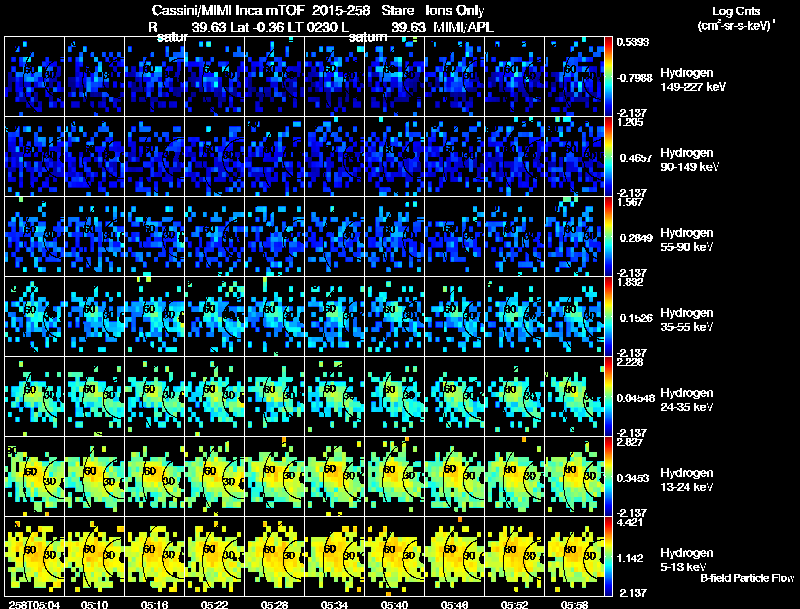Open the 35-55 keV image panel at 05:16
The height and width of the screenshot is (609, 800).
coord(154,316)
